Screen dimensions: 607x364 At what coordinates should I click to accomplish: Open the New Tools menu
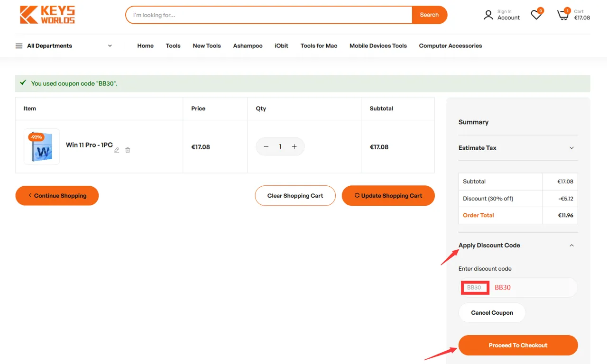(x=207, y=46)
